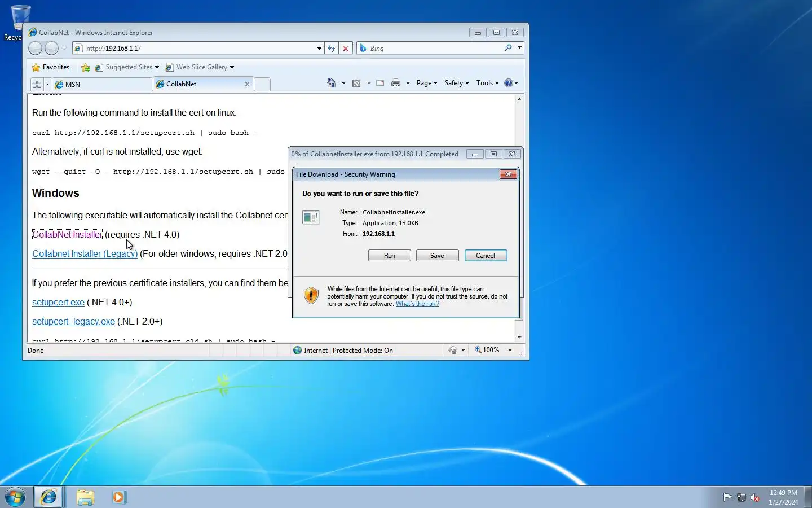Screen dimensions: 812x508
Task: Open the tab list dropdown arrow
Action: (x=47, y=84)
